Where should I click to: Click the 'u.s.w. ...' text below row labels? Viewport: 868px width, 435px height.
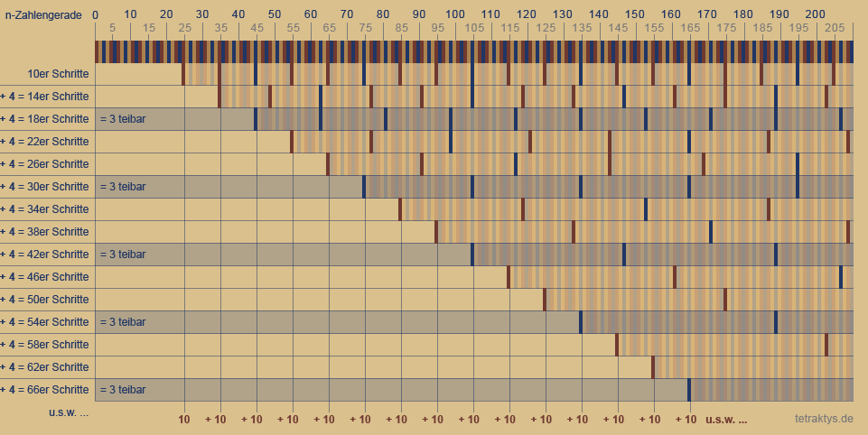pos(69,412)
